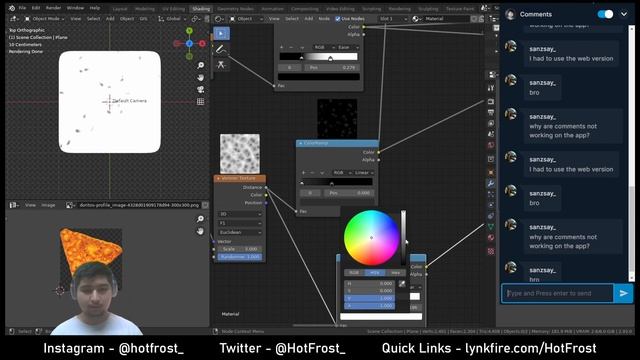Click the Voronoi Randomness slider field
The height and width of the screenshot is (360, 640).
[240, 257]
